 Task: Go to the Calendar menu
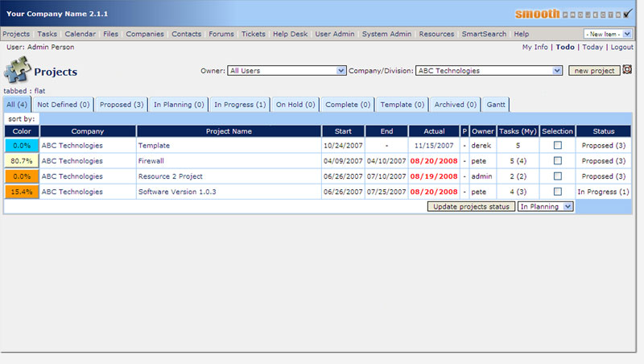click(80, 34)
